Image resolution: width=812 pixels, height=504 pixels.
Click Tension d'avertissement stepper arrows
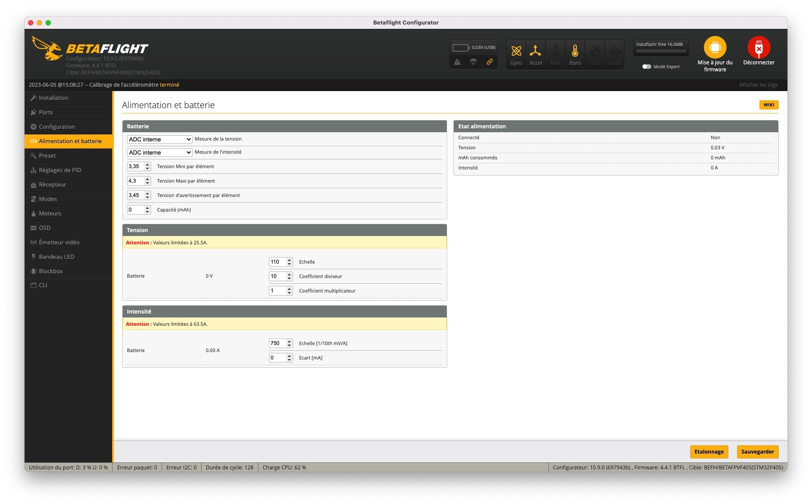click(x=148, y=195)
